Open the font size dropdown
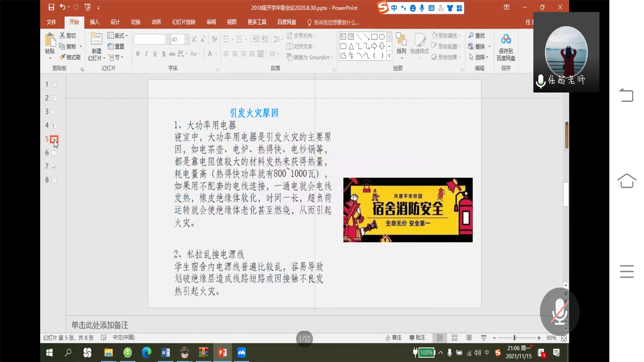The image size is (644, 362). click(187, 39)
